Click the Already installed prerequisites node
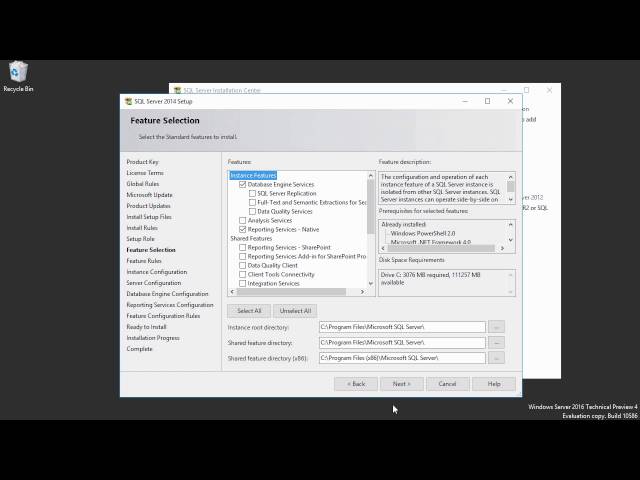Viewport: 640px width, 480px height. 404,224
